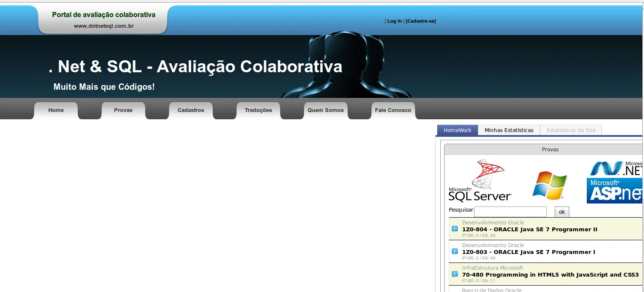Click the Provas panel header

tap(544, 149)
